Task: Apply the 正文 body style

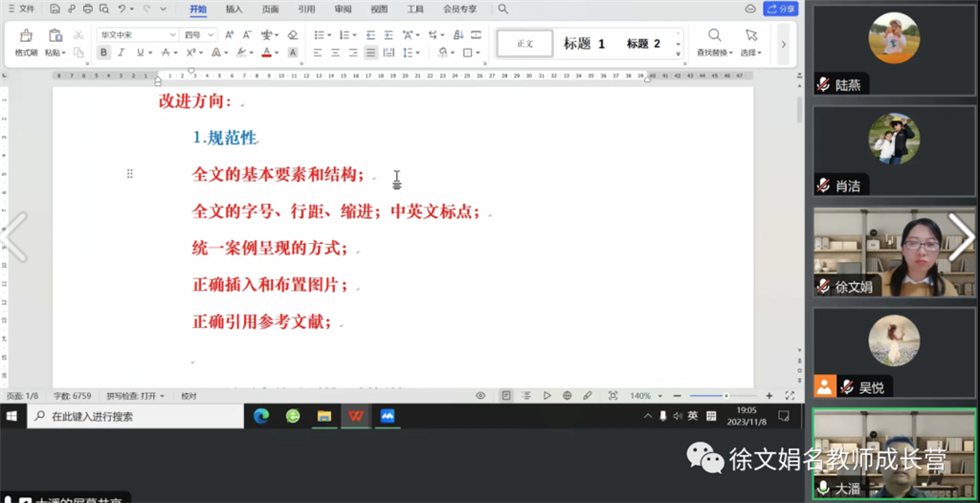Action: [x=525, y=44]
